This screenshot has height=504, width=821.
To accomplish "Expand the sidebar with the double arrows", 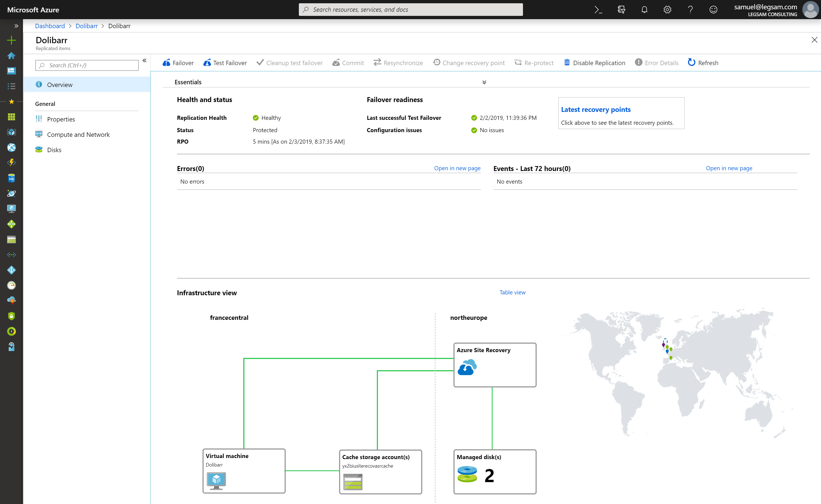I will tap(16, 26).
